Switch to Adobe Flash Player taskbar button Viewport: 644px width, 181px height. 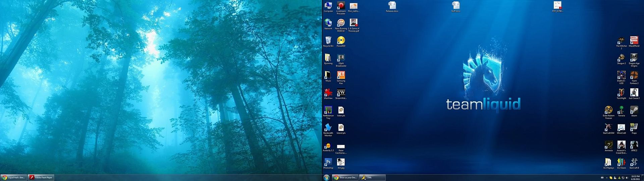pyautogui.click(x=41, y=178)
